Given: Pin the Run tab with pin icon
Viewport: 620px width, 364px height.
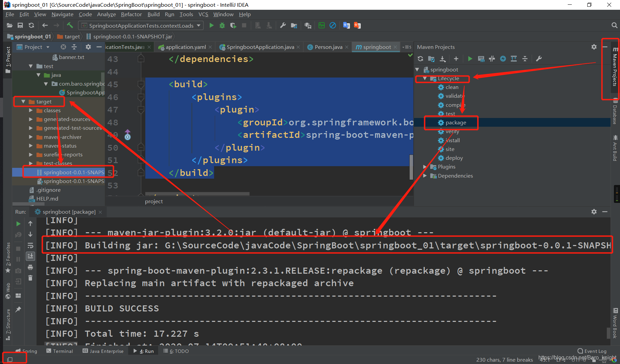Looking at the screenshot, I should [18, 309].
